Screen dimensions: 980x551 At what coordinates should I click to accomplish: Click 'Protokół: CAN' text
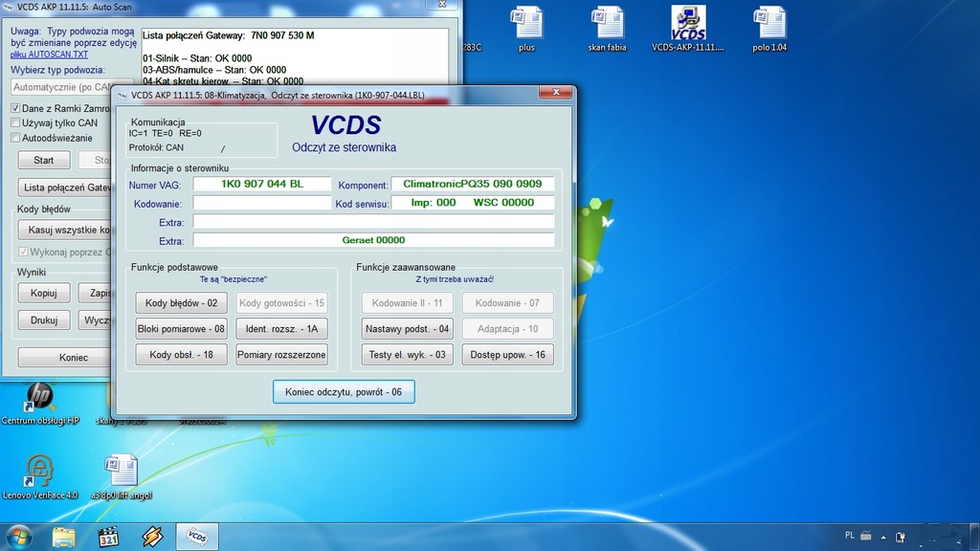pos(156,147)
